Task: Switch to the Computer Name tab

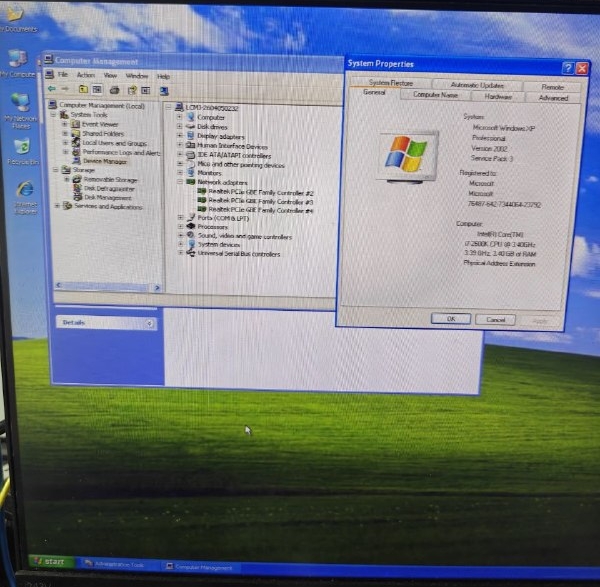Action: pyautogui.click(x=435, y=95)
